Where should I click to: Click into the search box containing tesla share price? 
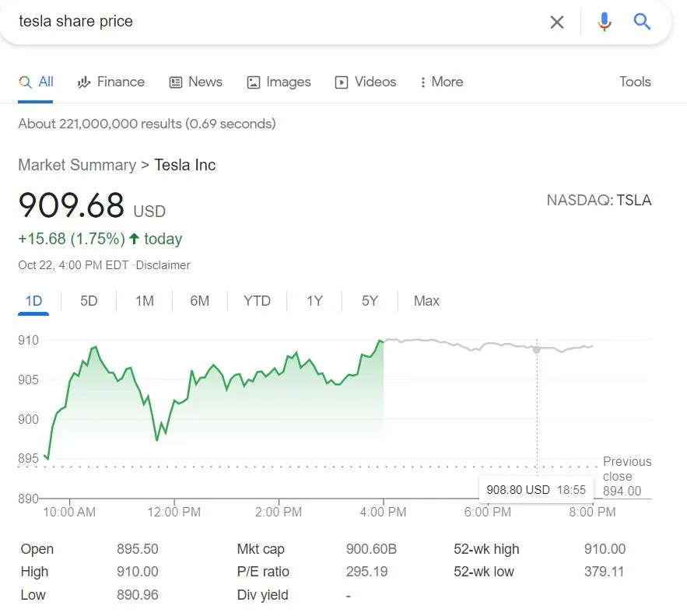click(x=280, y=22)
